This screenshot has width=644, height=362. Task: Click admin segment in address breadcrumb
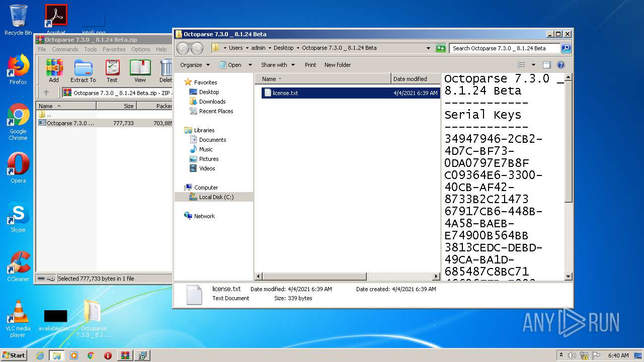pyautogui.click(x=258, y=48)
